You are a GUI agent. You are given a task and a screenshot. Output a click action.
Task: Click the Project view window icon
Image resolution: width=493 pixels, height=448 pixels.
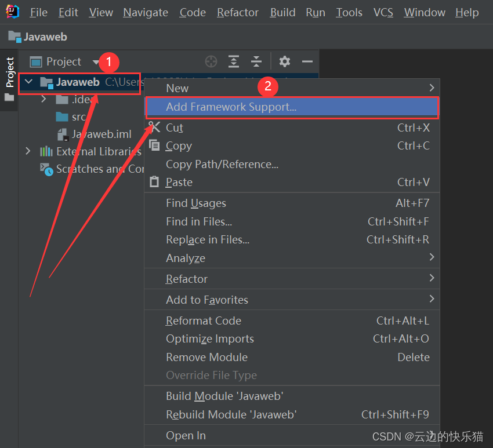pyautogui.click(x=36, y=62)
